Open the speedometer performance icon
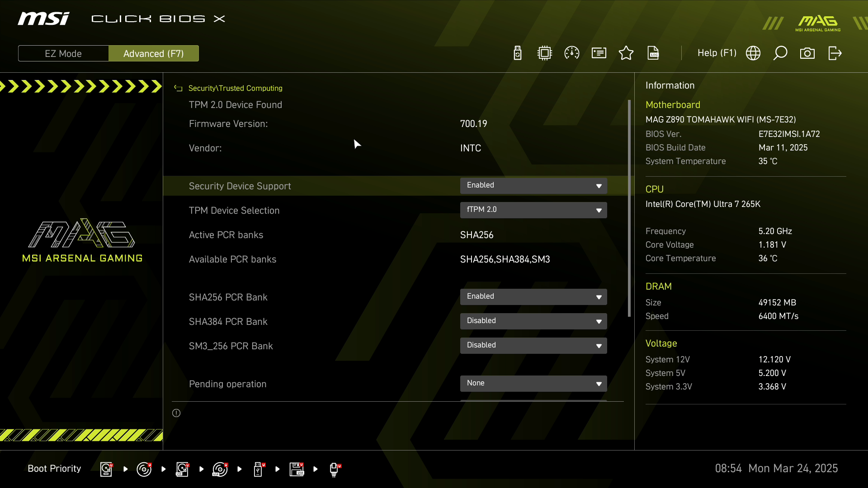Viewport: 868px width, 488px height. 572,53
